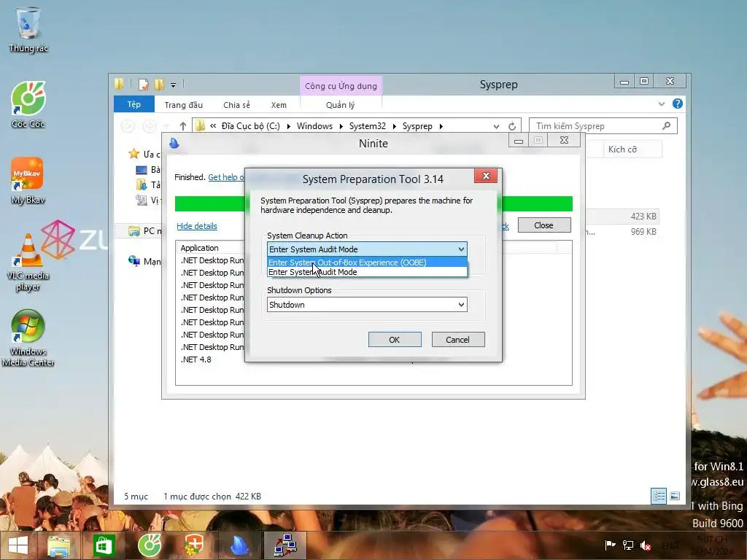The width and height of the screenshot is (747, 560).
Task: Click Windows in the address breadcrumb
Action: [x=314, y=126]
